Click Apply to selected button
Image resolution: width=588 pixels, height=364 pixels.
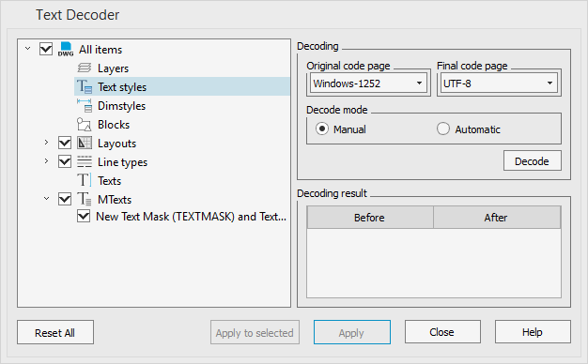pos(255,332)
